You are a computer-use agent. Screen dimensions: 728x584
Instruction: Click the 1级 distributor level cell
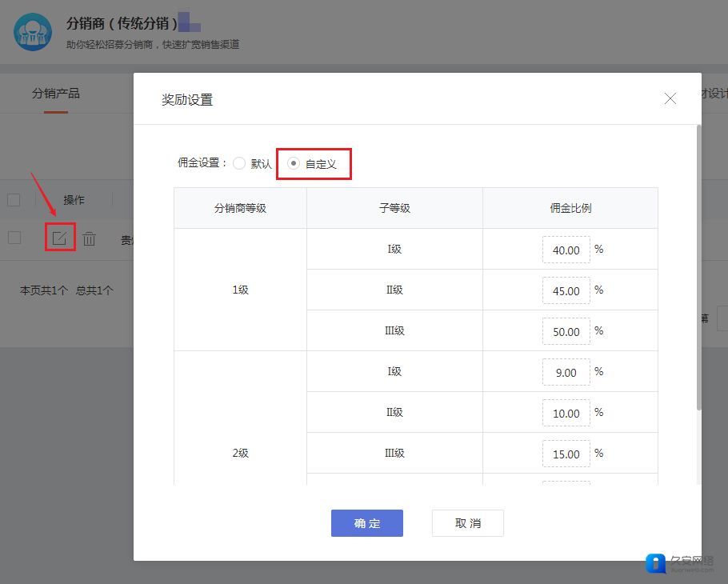coord(240,290)
